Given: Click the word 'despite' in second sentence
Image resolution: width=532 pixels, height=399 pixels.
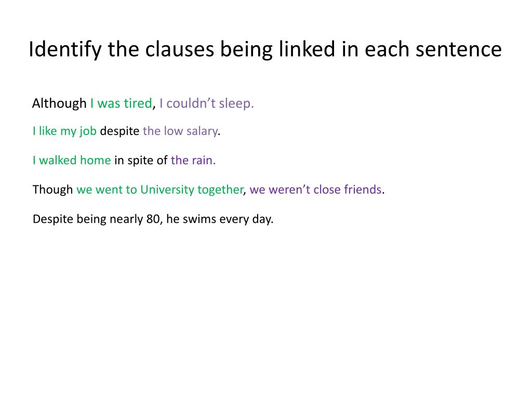Looking at the screenshot, I should [120, 131].
